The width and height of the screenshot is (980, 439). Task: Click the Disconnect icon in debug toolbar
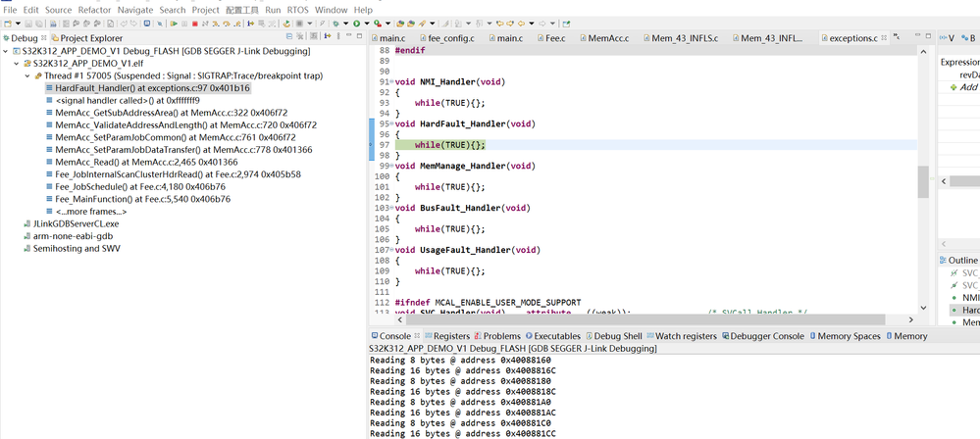coord(206,24)
